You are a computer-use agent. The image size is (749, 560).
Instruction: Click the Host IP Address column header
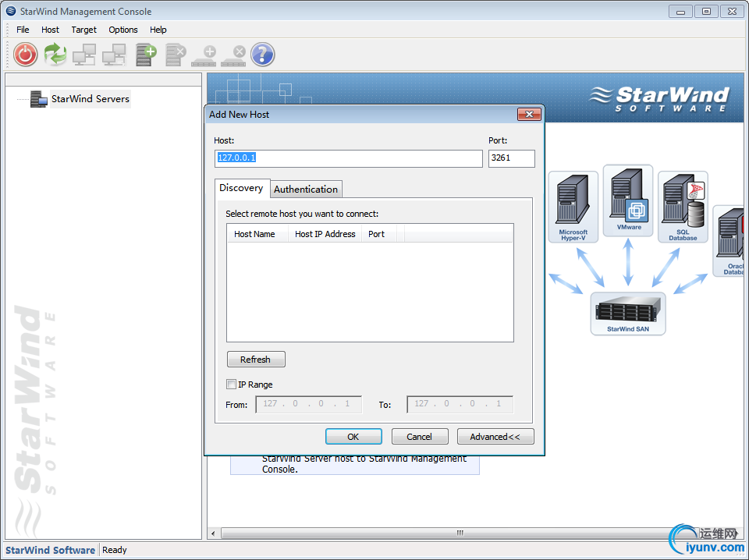click(x=325, y=234)
